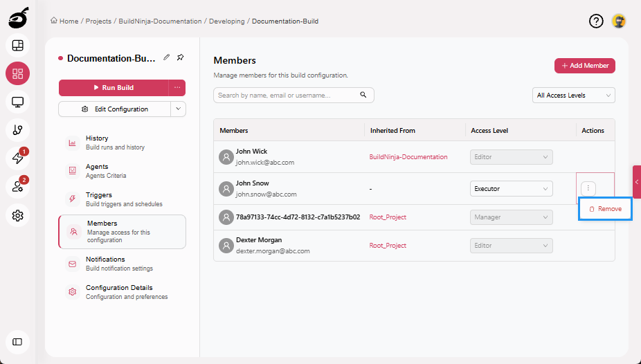Click the BuildNinja logo icon
641x364 pixels.
(x=18, y=17)
